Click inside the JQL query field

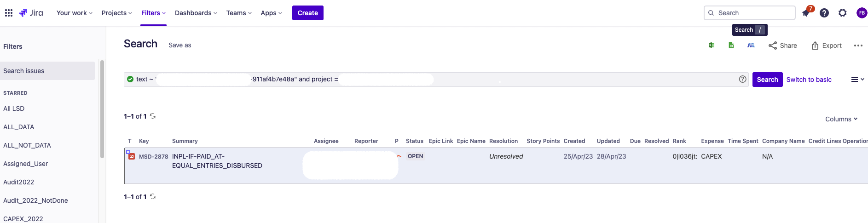coord(436,79)
